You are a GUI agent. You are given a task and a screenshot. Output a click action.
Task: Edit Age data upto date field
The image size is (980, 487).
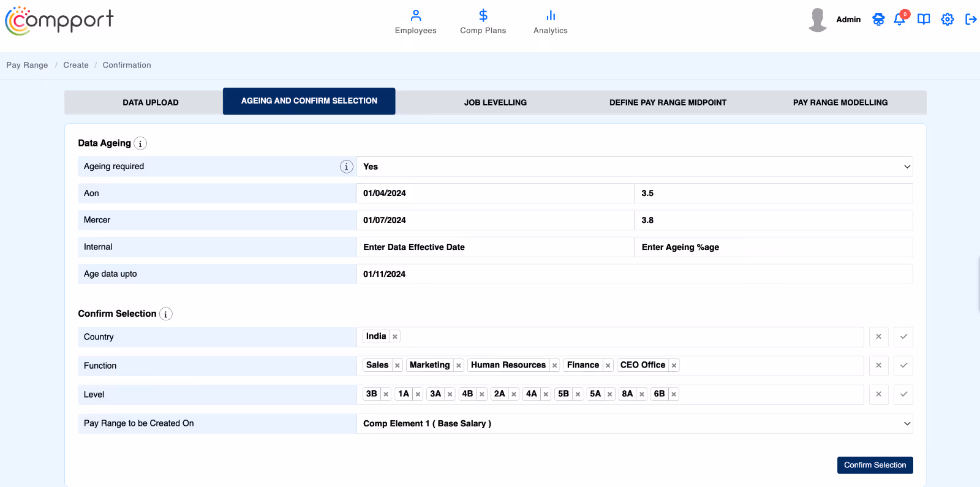[635, 274]
